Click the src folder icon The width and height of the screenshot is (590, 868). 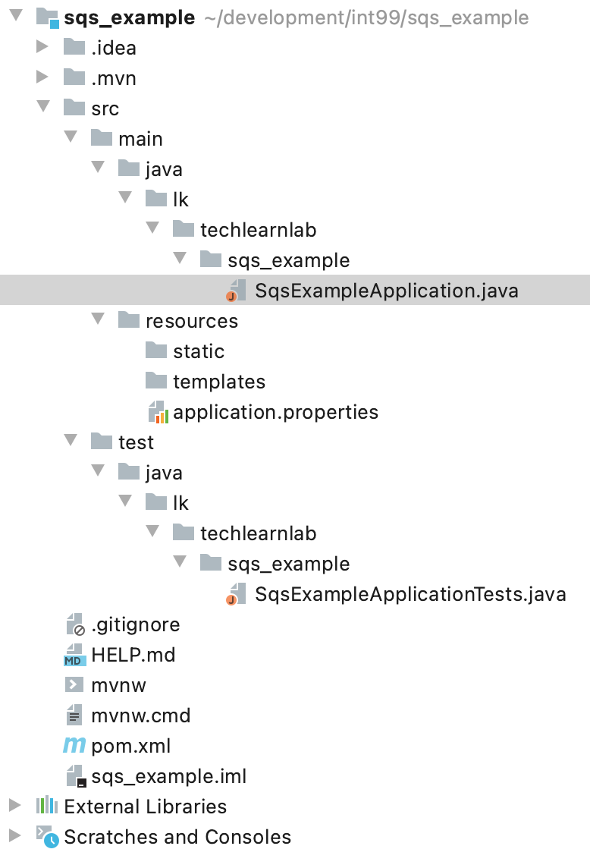(x=74, y=108)
